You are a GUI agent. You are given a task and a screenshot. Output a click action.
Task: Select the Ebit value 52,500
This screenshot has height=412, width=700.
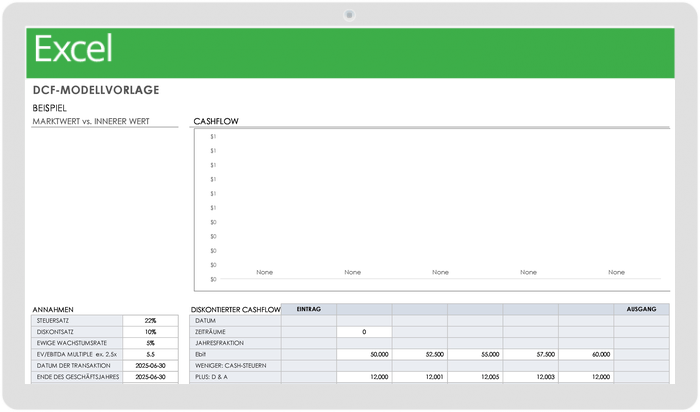(420, 354)
